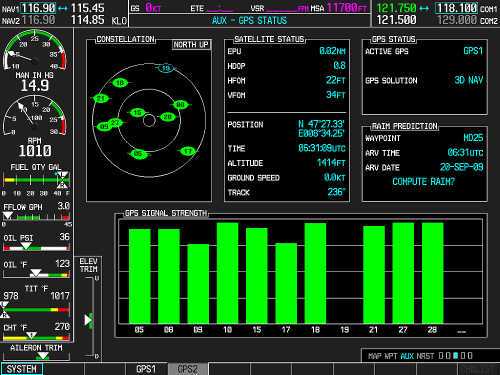The width and height of the screenshot is (500, 375).
Task: Click the elevator trim pointer arrow
Action: 88,320
